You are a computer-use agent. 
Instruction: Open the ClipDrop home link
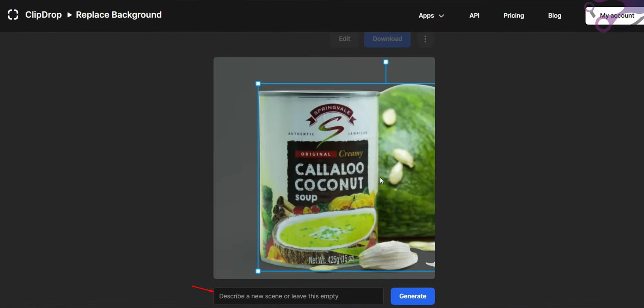pos(43,15)
